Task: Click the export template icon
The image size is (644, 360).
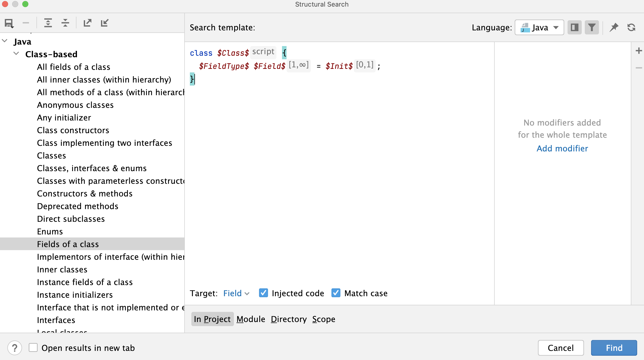Action: [x=88, y=23]
